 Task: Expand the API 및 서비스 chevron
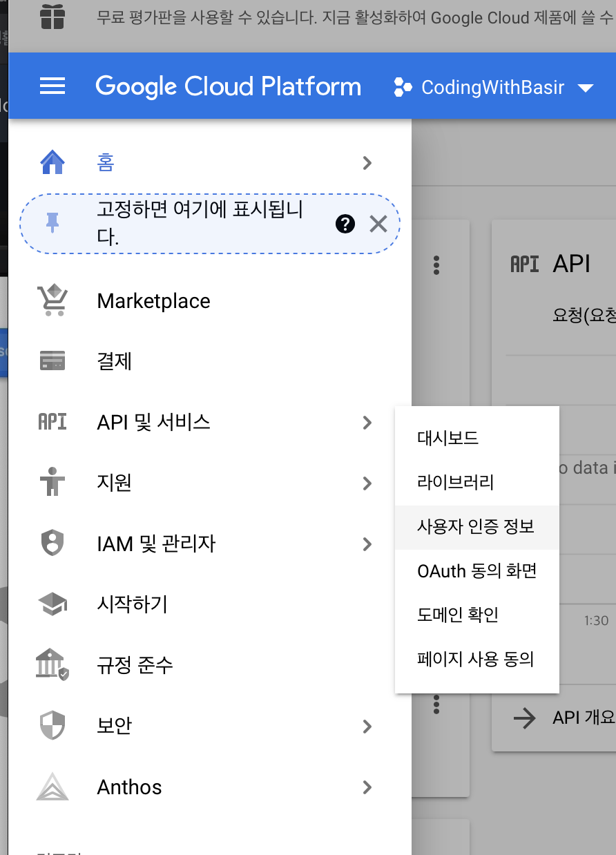pos(367,423)
